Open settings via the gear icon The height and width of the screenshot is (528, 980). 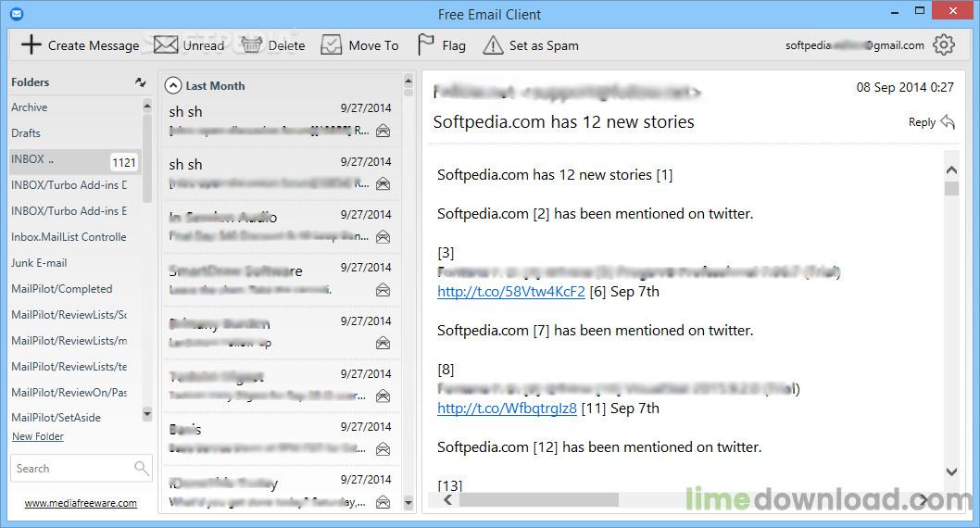pos(944,45)
